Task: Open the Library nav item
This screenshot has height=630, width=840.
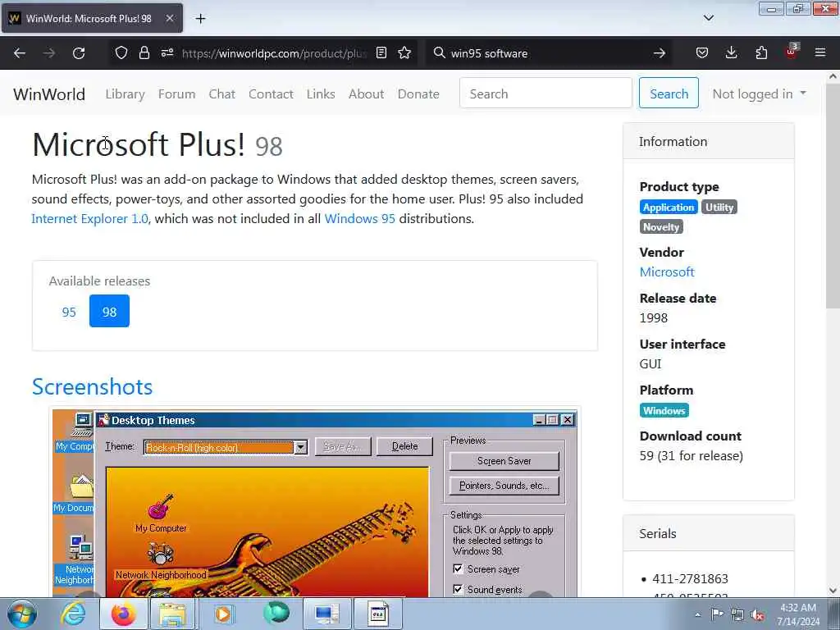Action: pyautogui.click(x=125, y=94)
